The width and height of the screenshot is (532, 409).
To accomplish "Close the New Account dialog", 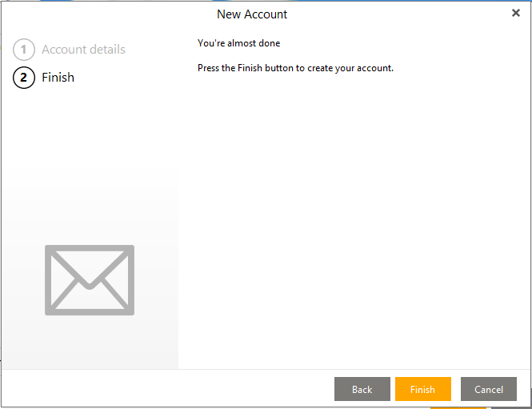I will click(516, 13).
